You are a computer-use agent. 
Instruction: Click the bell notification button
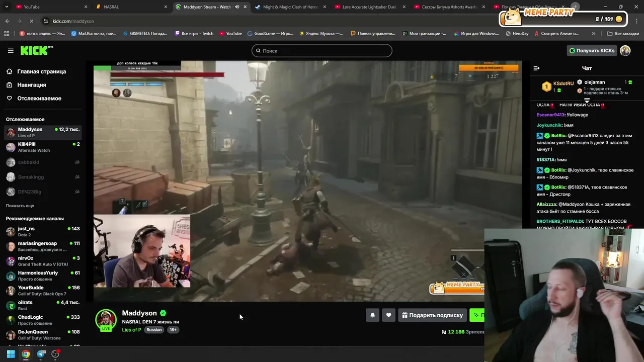point(372,315)
